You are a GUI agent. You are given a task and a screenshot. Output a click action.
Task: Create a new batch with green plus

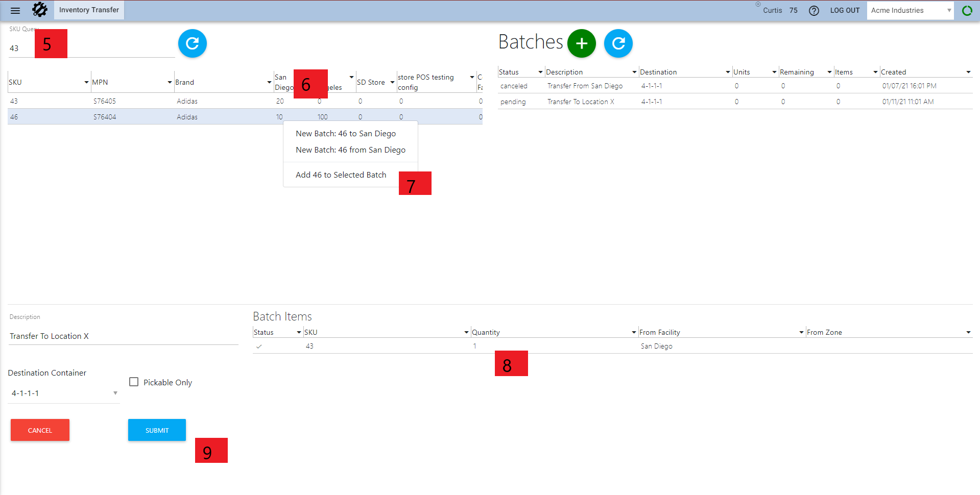pos(581,43)
